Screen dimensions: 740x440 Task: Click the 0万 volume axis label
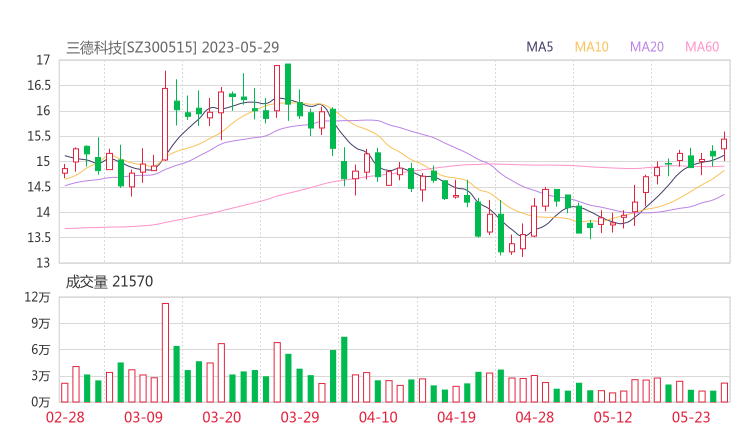(x=41, y=402)
